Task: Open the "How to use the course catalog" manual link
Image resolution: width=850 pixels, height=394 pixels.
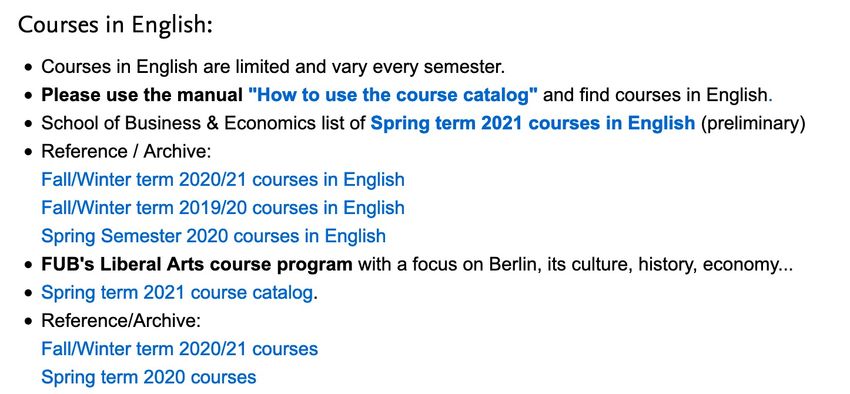Action: point(392,95)
